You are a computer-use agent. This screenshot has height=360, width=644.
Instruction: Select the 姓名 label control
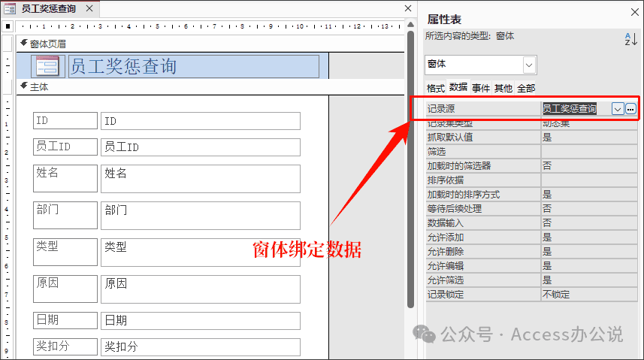(x=65, y=178)
